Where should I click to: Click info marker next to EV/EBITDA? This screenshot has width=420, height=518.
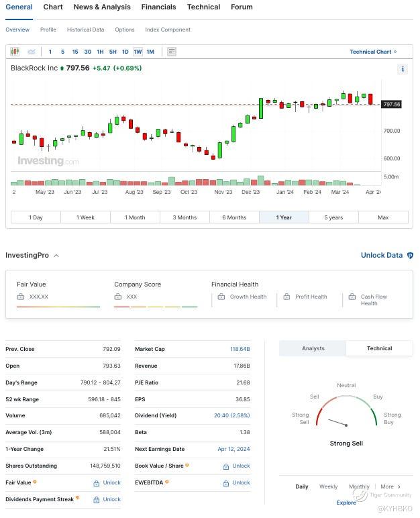167,482
